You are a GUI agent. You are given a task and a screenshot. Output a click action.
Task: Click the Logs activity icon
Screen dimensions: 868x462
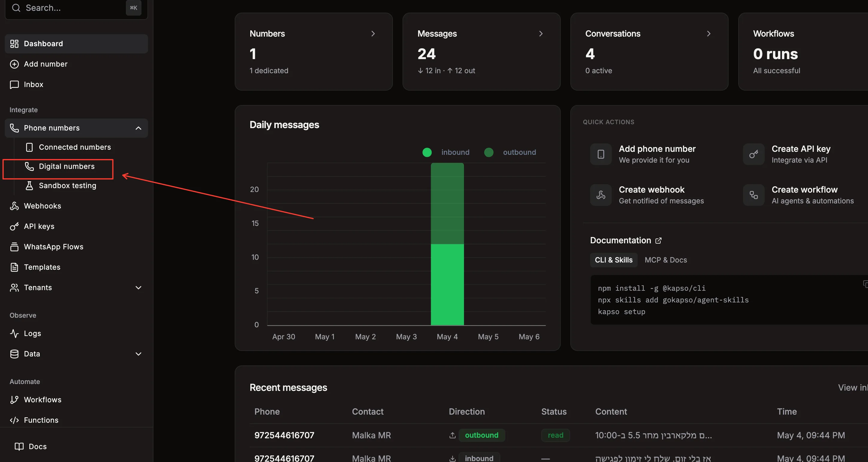tap(14, 334)
